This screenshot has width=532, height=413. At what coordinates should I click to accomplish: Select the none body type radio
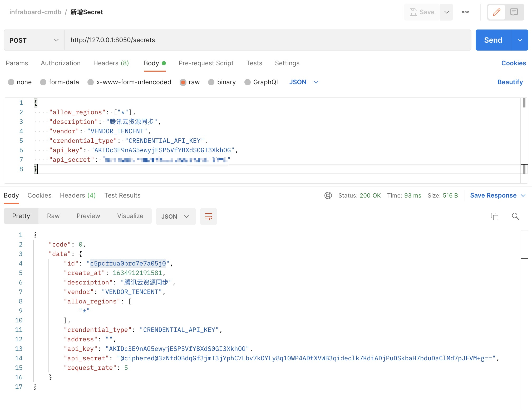pyautogui.click(x=11, y=82)
